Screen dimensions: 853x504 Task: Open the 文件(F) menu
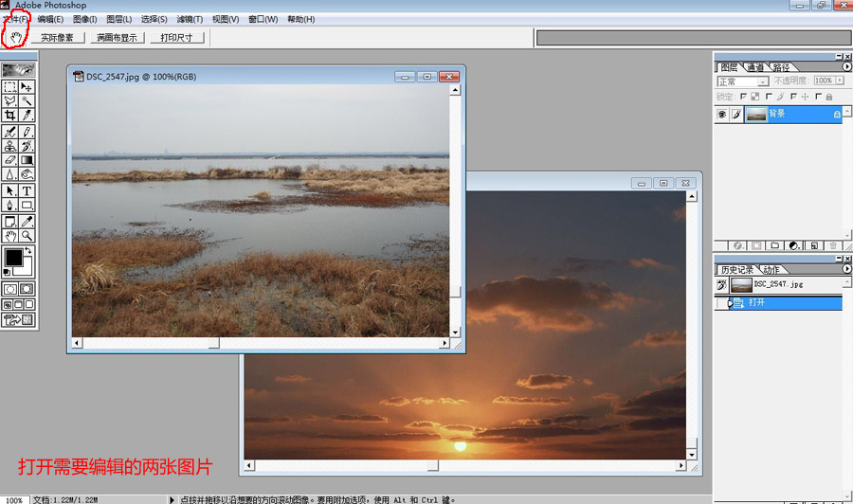(x=14, y=20)
